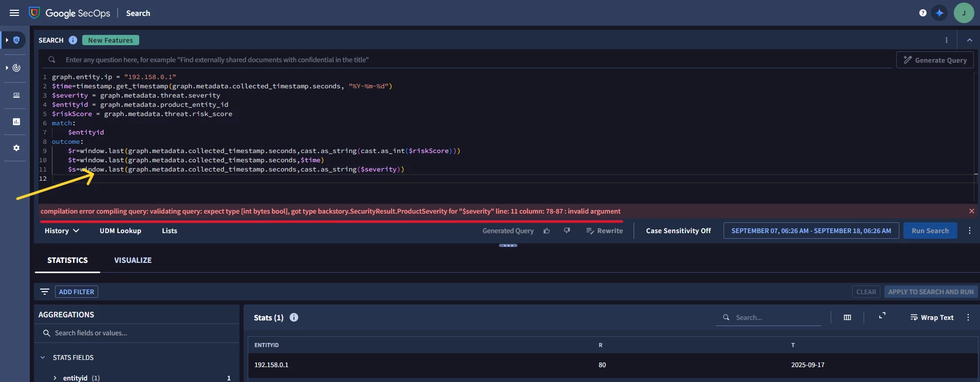Open the settings gear sidebar icon
980x382 pixels.
[16, 148]
